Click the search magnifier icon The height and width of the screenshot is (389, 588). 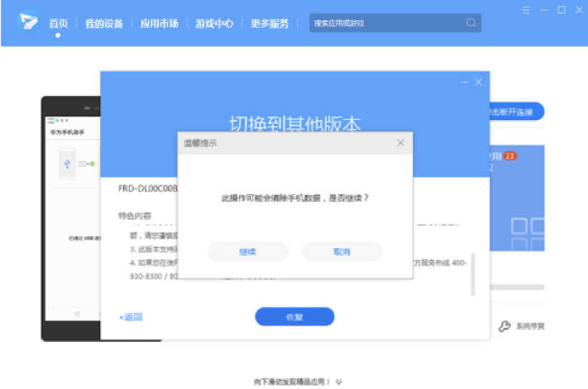coord(471,23)
